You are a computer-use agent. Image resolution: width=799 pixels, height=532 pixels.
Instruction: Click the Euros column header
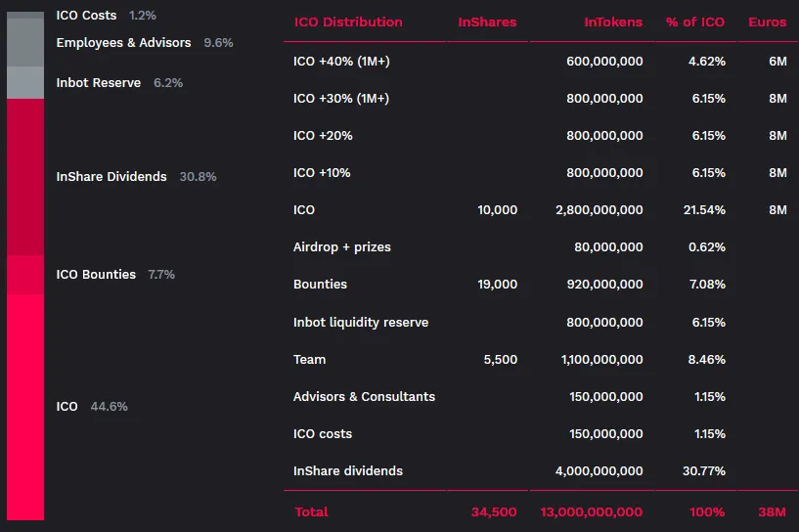768,22
